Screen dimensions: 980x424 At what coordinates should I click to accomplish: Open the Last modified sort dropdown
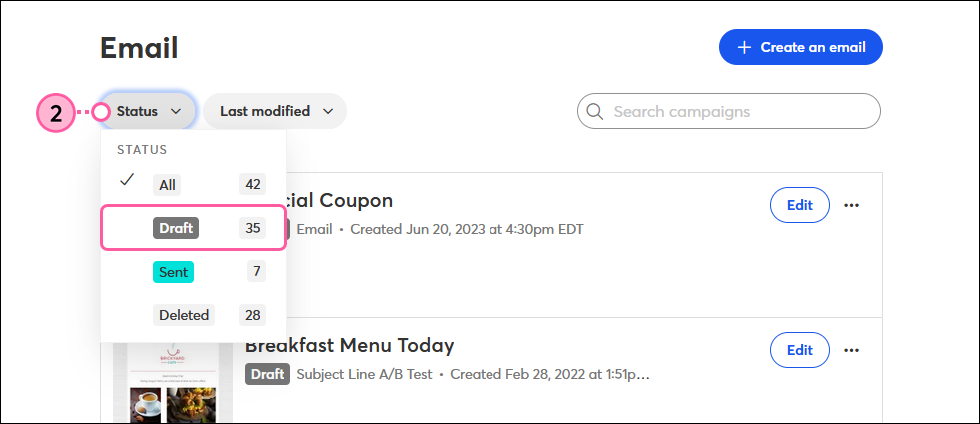[x=275, y=111]
